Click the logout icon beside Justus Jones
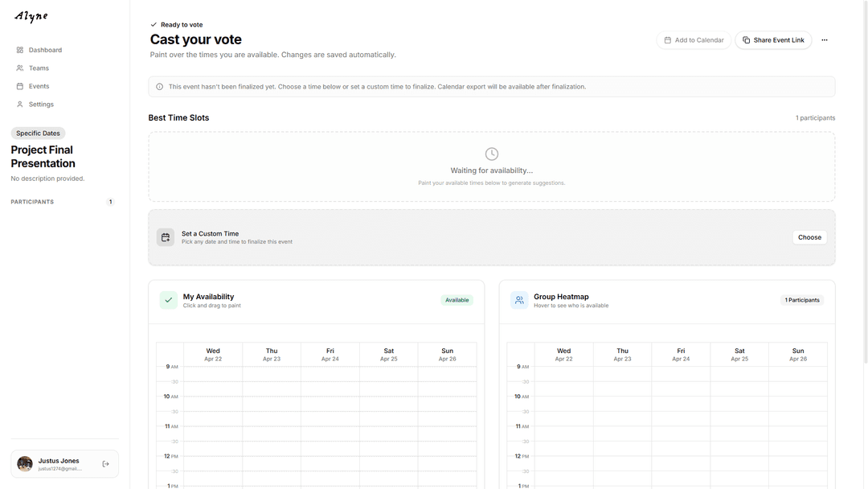Image resolution: width=868 pixels, height=489 pixels. click(x=106, y=464)
